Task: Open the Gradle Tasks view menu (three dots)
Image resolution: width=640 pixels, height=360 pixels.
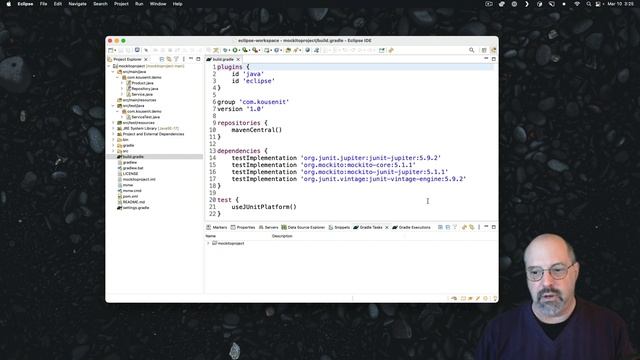Action: click(x=479, y=227)
